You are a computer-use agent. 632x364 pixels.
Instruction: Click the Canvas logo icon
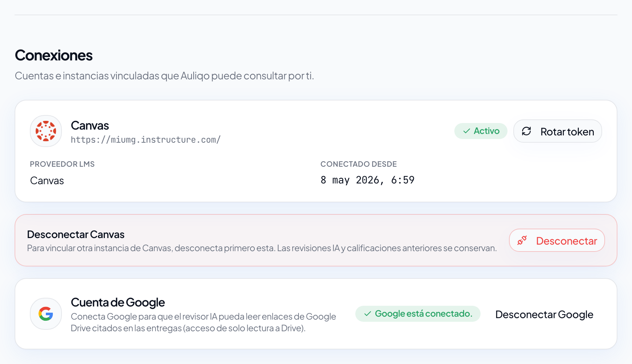click(x=46, y=131)
